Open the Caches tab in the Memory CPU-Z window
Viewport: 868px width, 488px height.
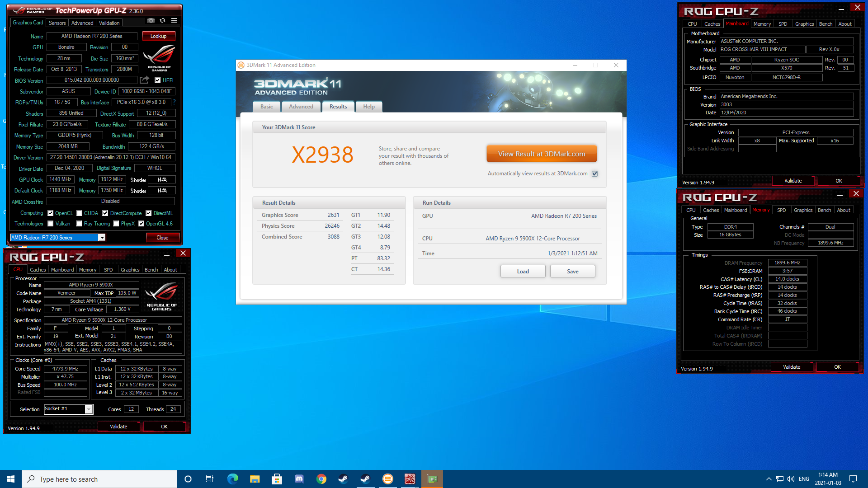click(711, 210)
